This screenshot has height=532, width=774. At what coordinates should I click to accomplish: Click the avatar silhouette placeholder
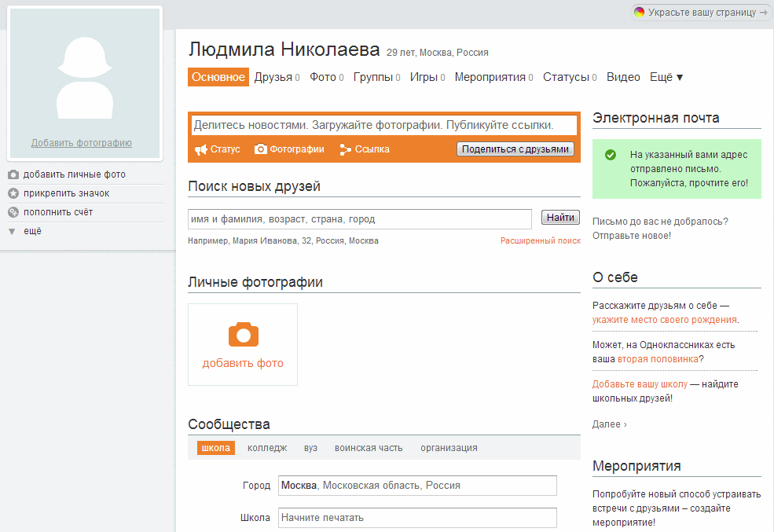[x=83, y=79]
